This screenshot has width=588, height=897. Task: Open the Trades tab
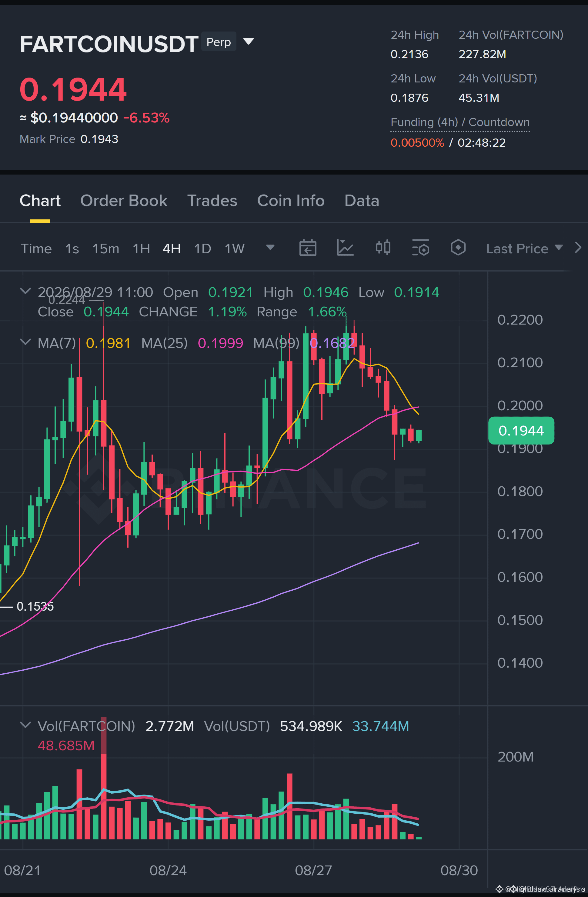(x=212, y=201)
